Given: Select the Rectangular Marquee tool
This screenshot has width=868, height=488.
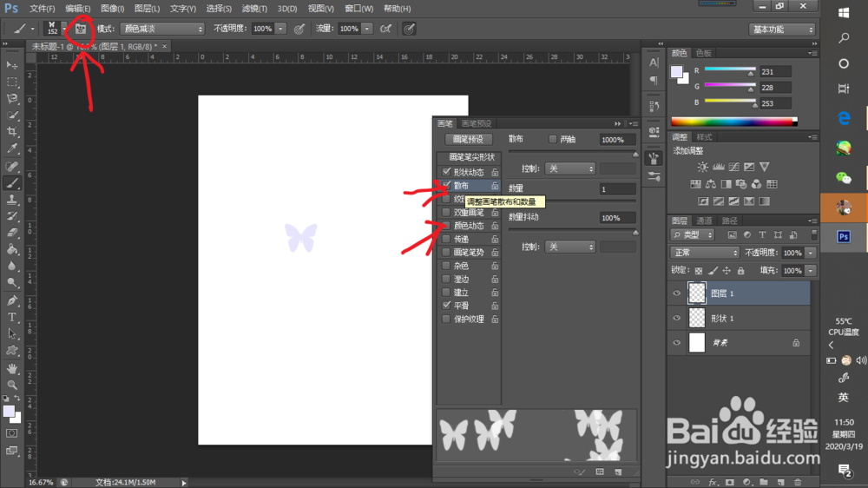Looking at the screenshot, I should 11,82.
